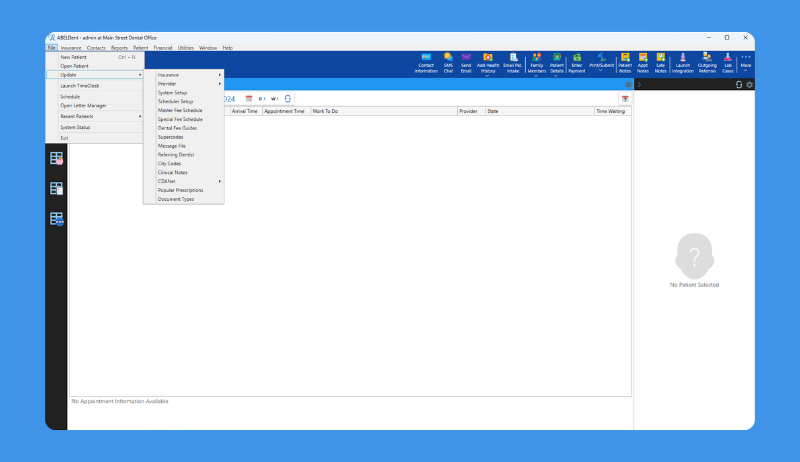800x462 pixels.
Task: Open the Reports menu
Action: pyautogui.click(x=119, y=48)
